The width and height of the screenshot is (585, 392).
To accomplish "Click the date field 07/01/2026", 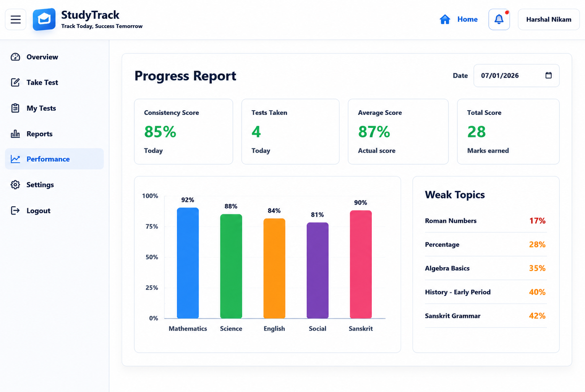I will [x=516, y=76].
